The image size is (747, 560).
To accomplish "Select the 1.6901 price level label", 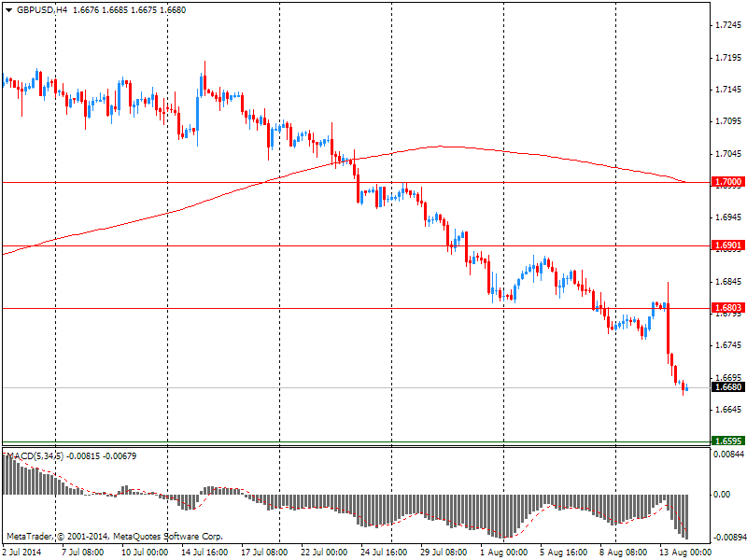I will click(x=728, y=245).
